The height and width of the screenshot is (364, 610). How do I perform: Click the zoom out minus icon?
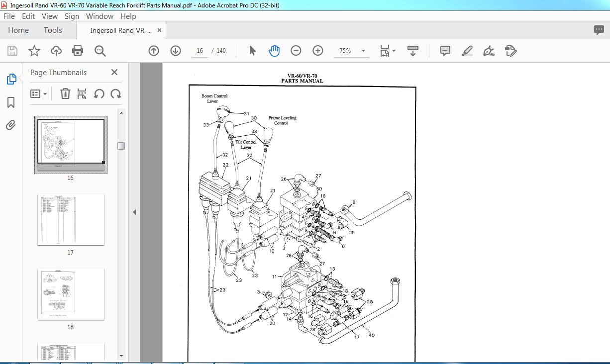pyautogui.click(x=296, y=51)
